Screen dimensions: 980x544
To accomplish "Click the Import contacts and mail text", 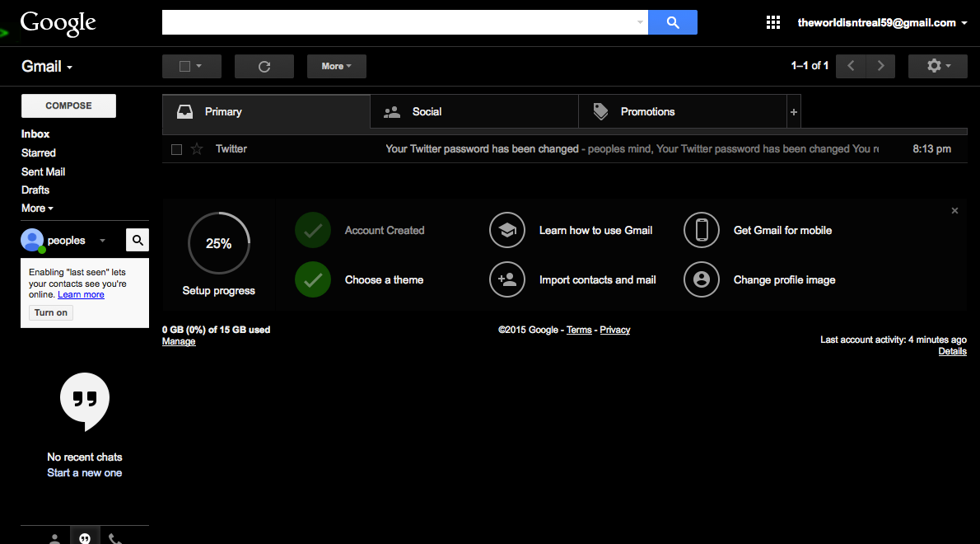I will point(598,279).
